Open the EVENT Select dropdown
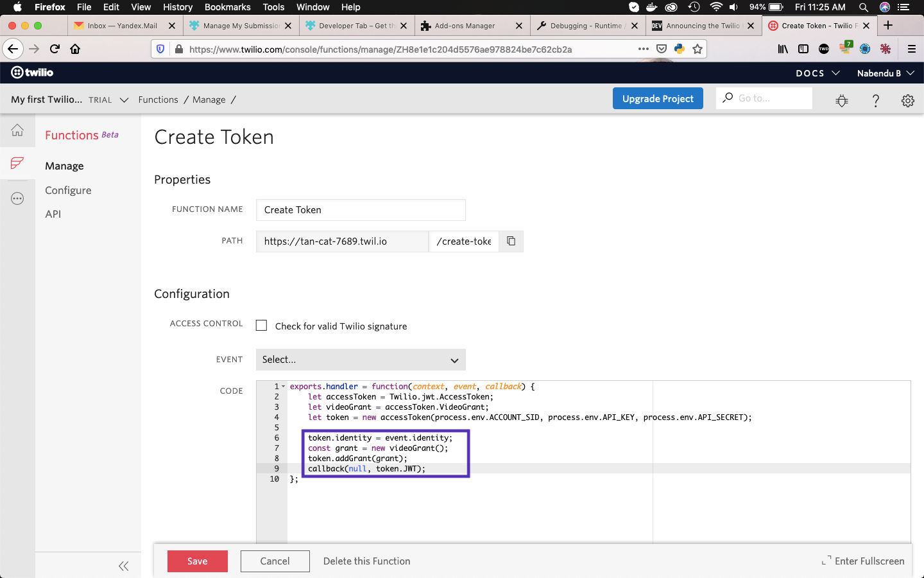This screenshot has height=578, width=924. pos(361,360)
